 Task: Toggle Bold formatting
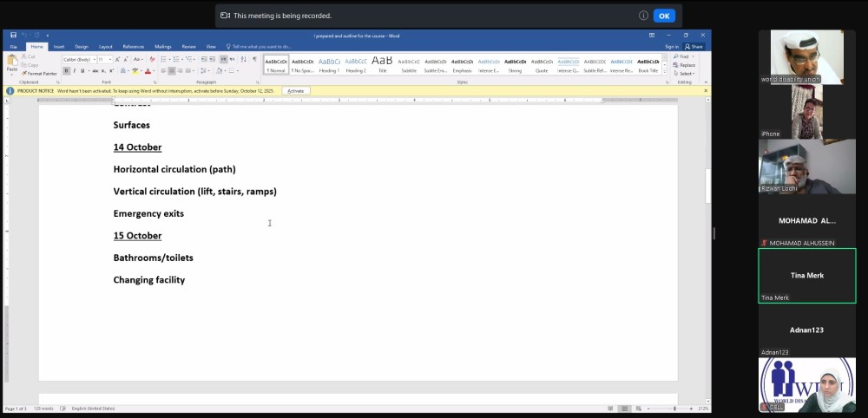(x=67, y=71)
